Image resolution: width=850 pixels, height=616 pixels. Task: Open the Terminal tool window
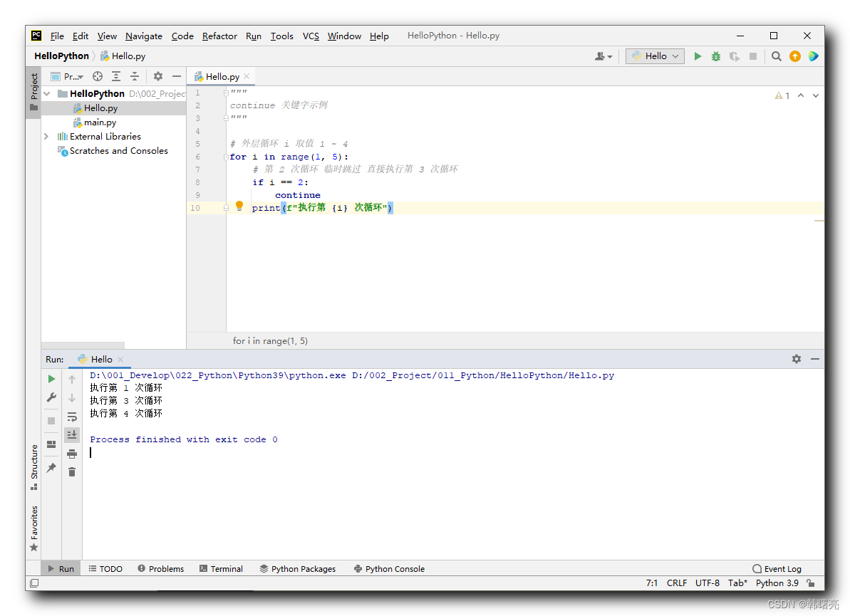point(221,569)
